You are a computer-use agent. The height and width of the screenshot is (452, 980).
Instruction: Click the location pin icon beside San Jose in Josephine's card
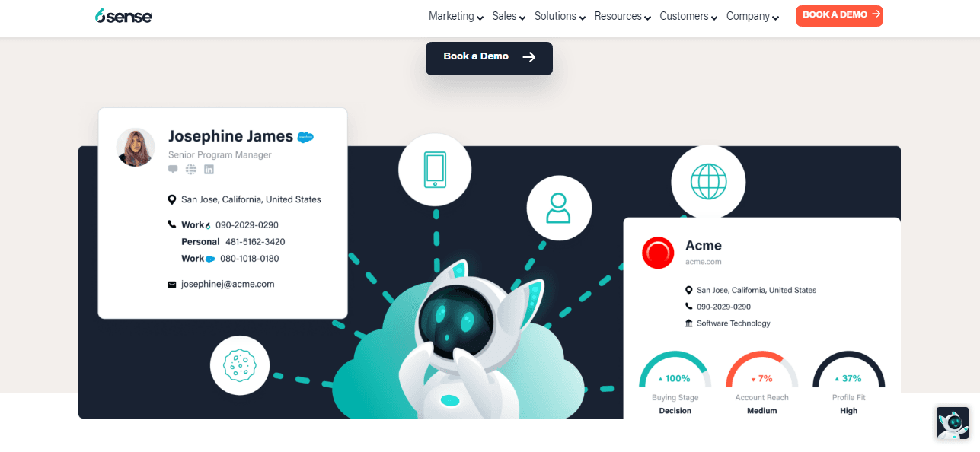pos(172,199)
